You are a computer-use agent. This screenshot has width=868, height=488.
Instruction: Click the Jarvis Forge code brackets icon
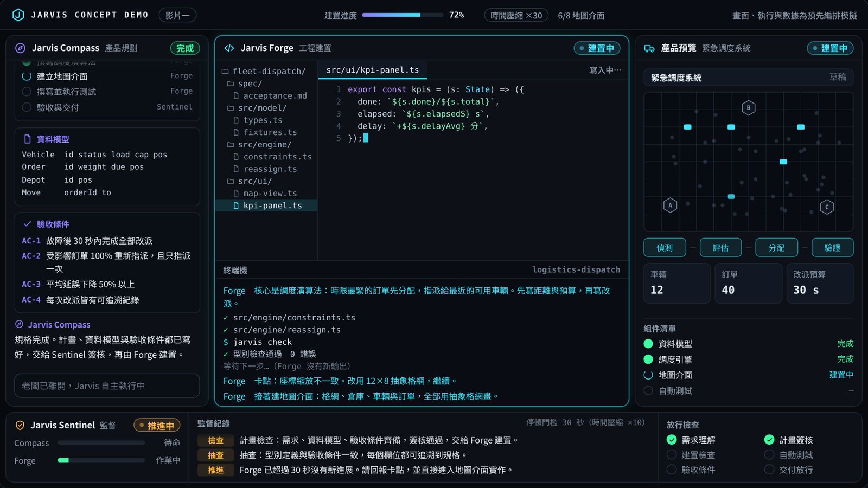(229, 48)
